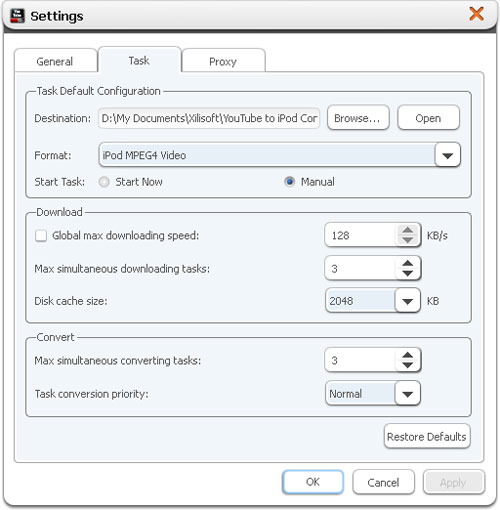Image resolution: width=500 pixels, height=510 pixels.
Task: Click the Destination path field
Action: (x=209, y=118)
